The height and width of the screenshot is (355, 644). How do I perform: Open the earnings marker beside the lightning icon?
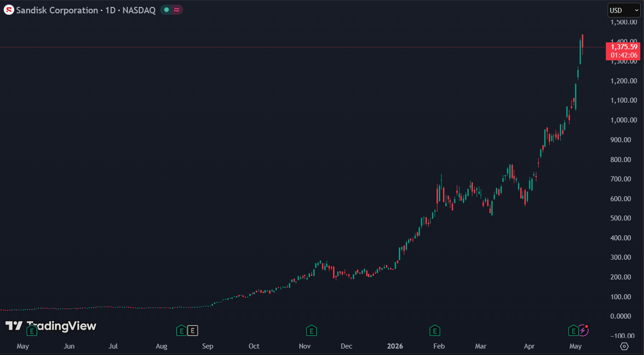point(573,330)
